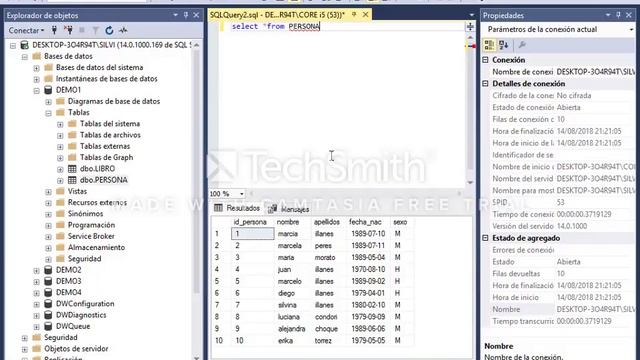This screenshot has width=640, height=360.
Task: Switch to the Mensajes tab
Action: 289,209
